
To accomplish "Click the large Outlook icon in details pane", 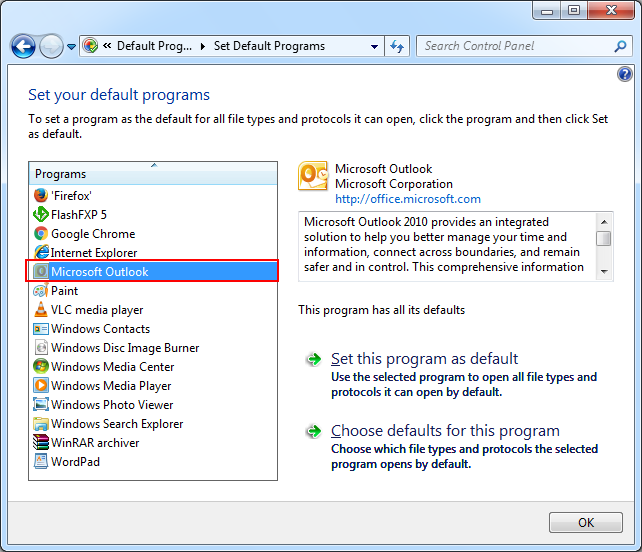I will click(x=313, y=176).
